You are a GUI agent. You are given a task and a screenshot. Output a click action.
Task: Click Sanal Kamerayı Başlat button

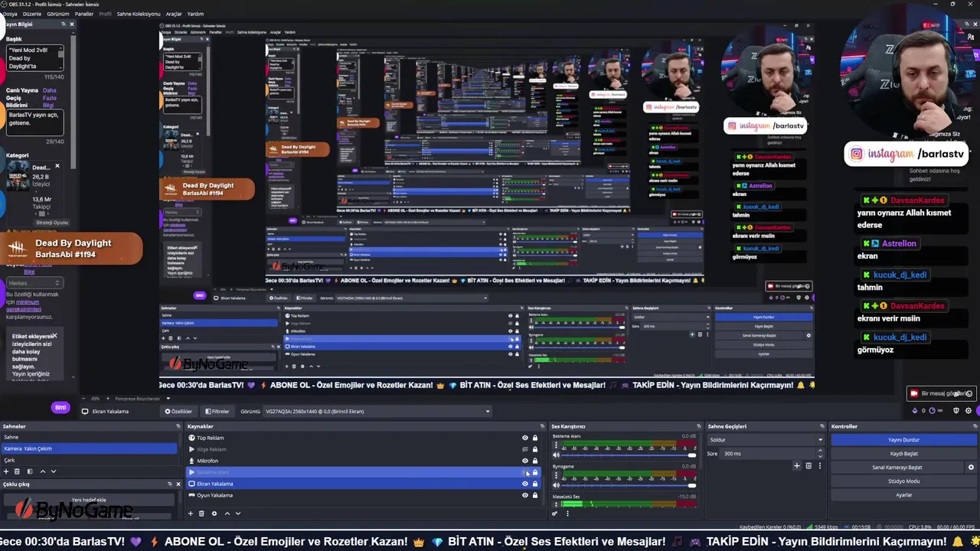897,468
